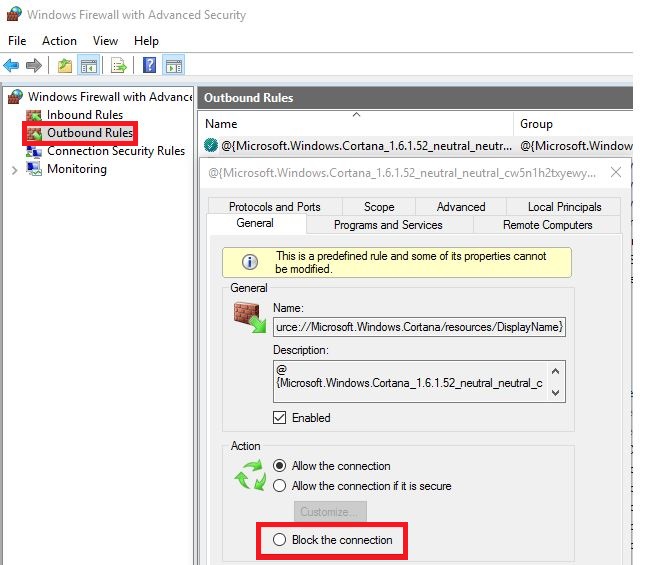Click green check icon of Cortana rule

tap(211, 145)
